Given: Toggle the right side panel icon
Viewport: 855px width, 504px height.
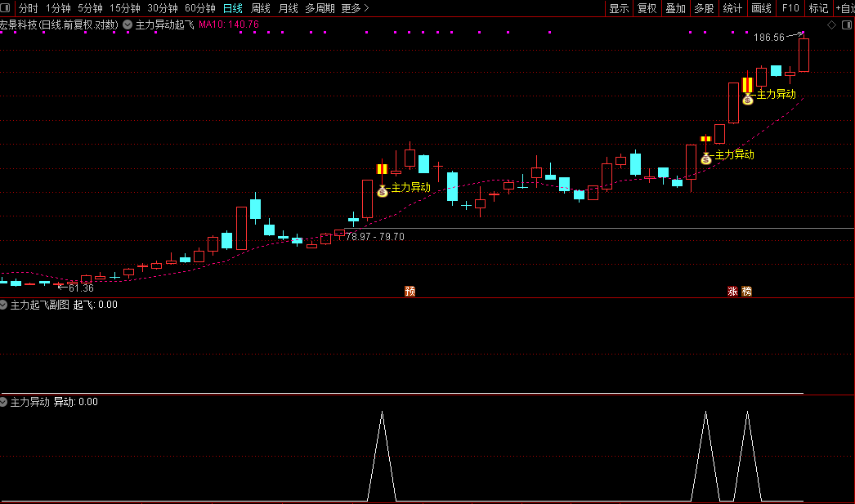Looking at the screenshot, I should [x=847, y=25].
